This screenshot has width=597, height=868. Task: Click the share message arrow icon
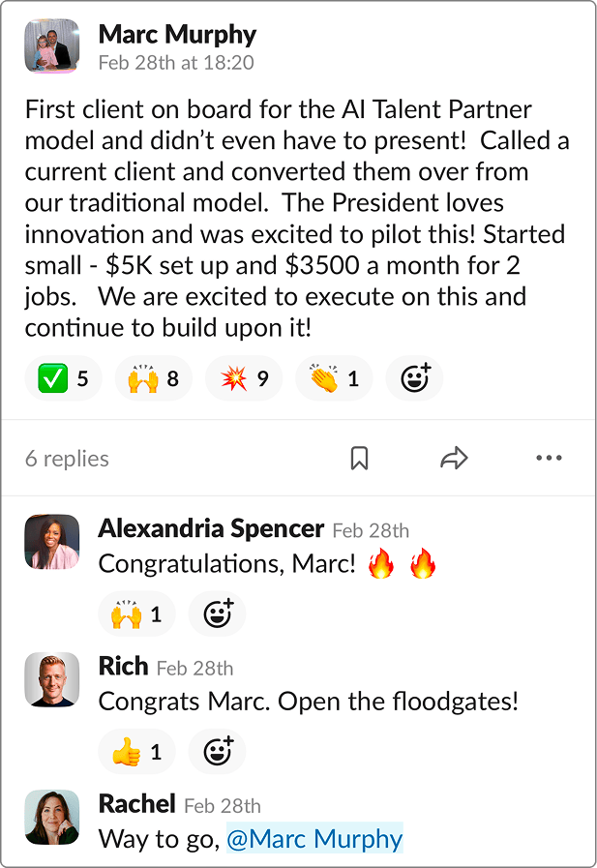454,459
